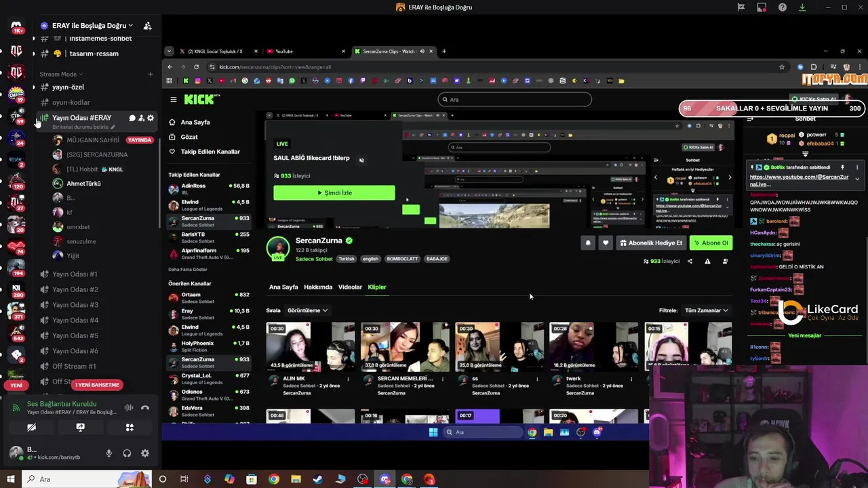Share SercanZurna channel using share icon
Image resolution: width=868 pixels, height=488 pixels.
(x=690, y=261)
